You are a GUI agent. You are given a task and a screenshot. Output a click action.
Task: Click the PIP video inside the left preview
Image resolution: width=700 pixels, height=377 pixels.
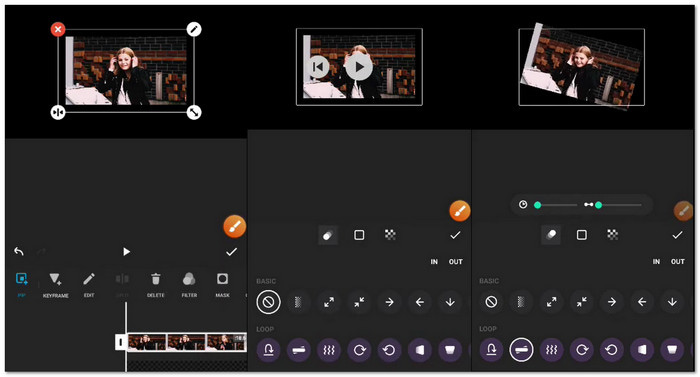(x=126, y=71)
